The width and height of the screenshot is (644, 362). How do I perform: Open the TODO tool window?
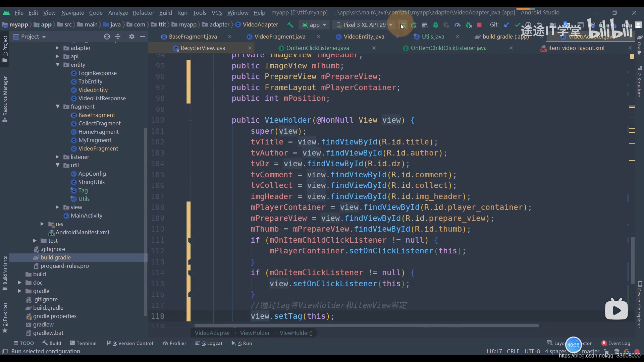tap(23, 343)
